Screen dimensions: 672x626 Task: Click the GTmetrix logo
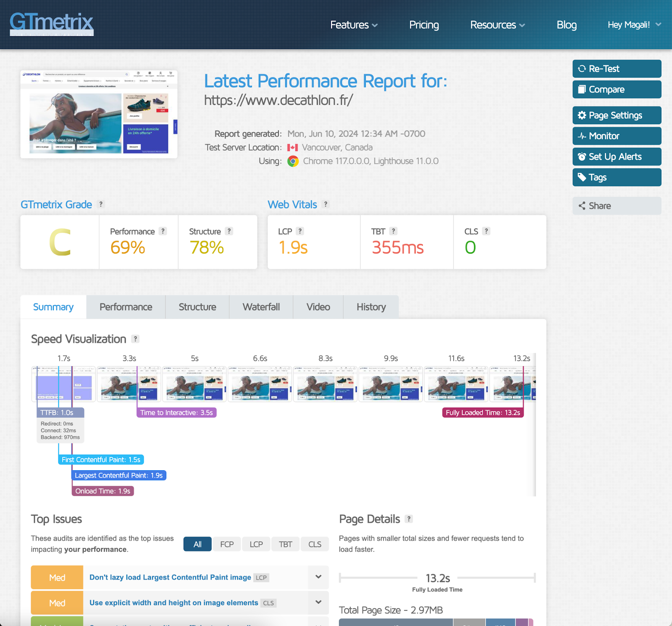(52, 24)
